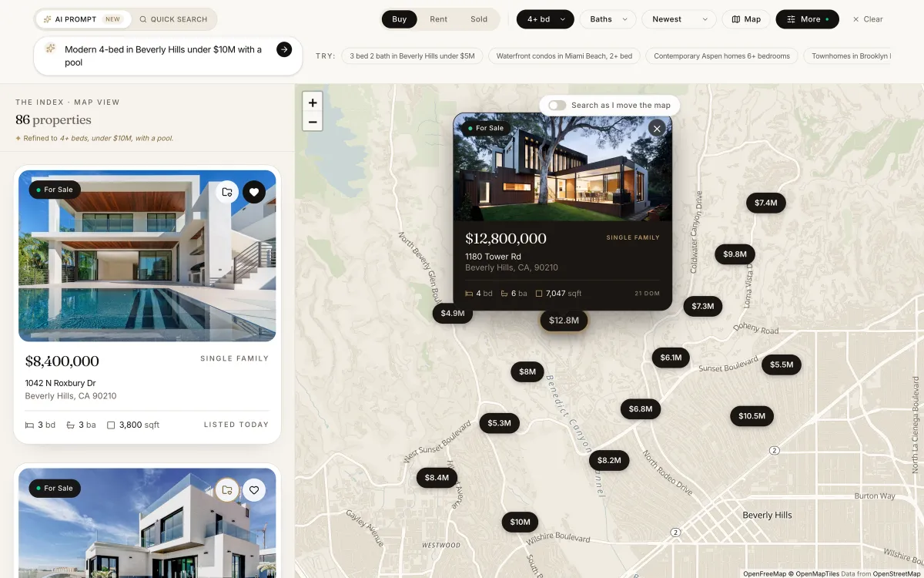Zoom in on the map

click(x=313, y=102)
